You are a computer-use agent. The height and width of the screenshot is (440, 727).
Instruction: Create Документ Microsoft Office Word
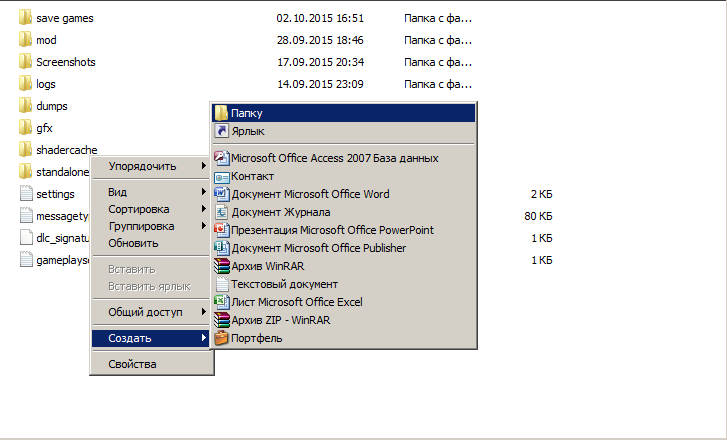click(x=344, y=194)
